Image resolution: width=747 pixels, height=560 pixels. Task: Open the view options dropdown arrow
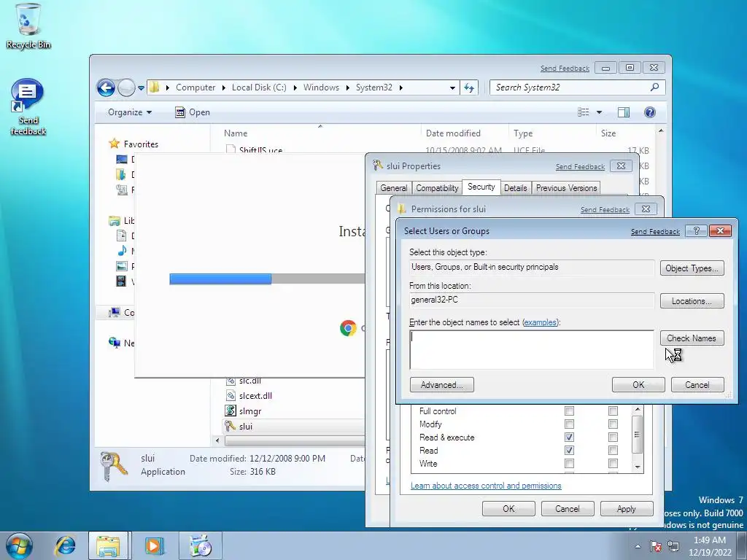coord(600,112)
